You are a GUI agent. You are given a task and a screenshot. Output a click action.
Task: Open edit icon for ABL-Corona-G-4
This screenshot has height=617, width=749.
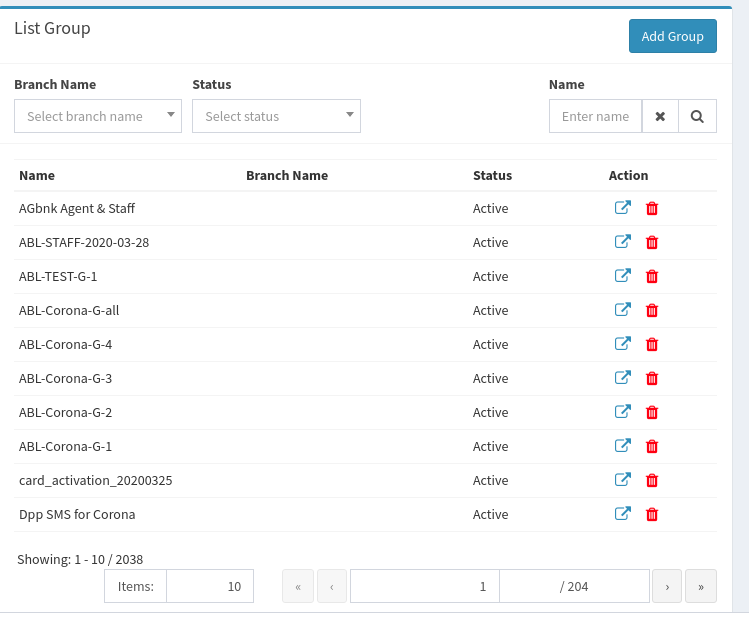(622, 344)
